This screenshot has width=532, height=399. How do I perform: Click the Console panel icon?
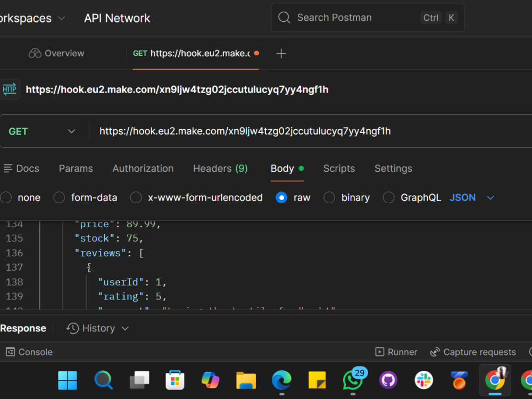coord(11,352)
